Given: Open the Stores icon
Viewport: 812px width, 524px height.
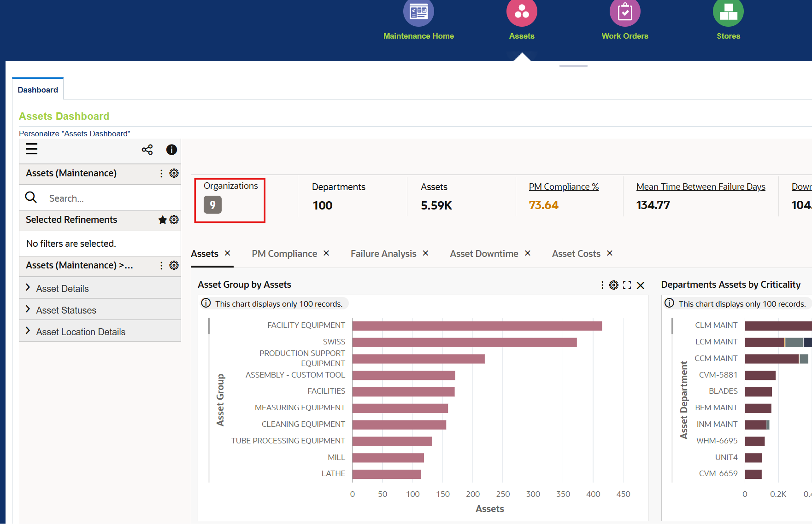Looking at the screenshot, I should coord(728,12).
